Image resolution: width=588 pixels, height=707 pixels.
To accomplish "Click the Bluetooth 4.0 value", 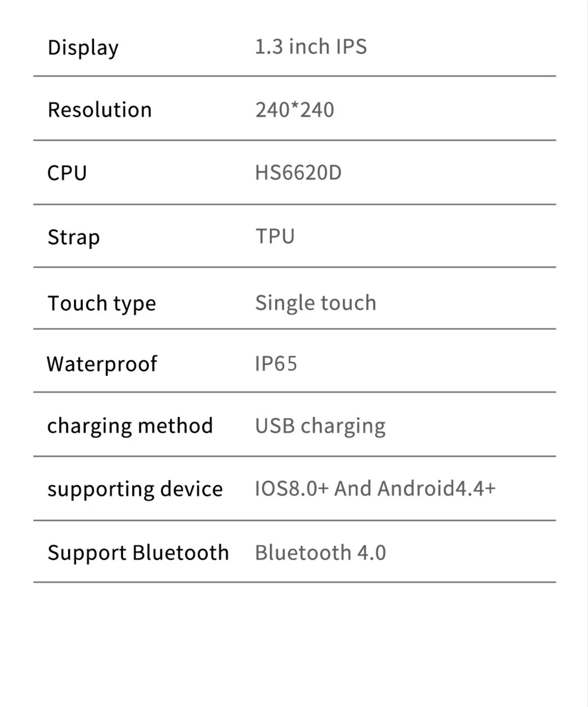I will pos(320,553).
